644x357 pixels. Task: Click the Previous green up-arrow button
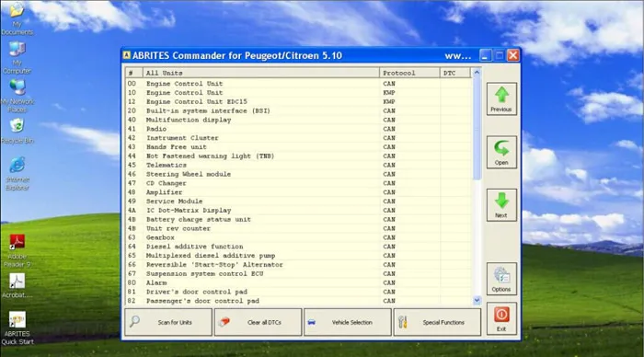501,99
